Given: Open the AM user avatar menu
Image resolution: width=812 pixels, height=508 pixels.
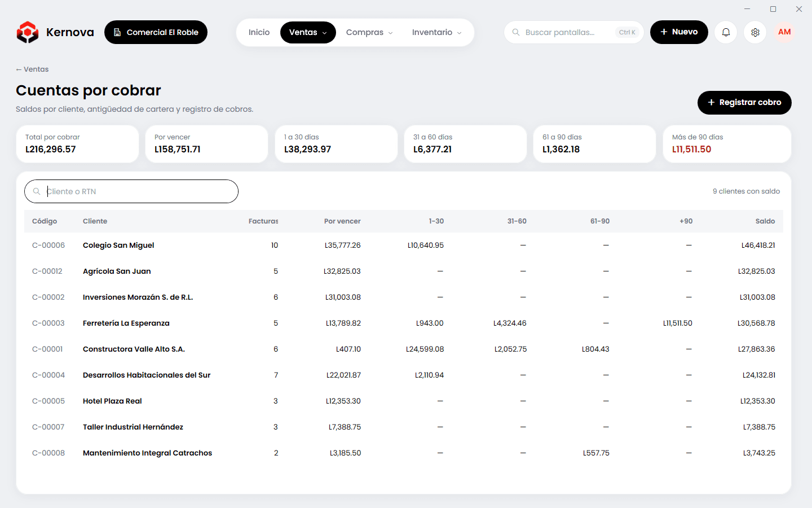Looking at the screenshot, I should (x=784, y=32).
